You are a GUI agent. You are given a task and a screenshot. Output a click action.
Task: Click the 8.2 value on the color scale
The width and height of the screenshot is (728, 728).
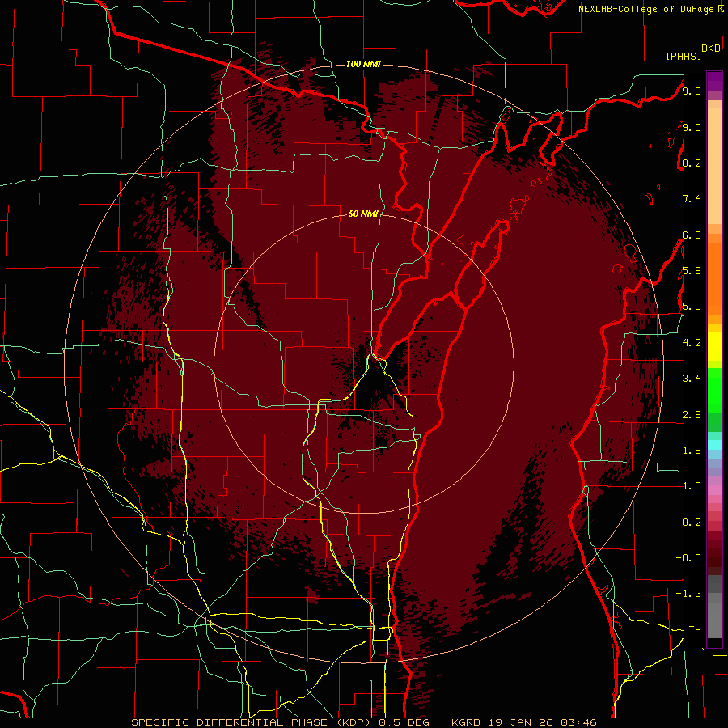[692, 163]
